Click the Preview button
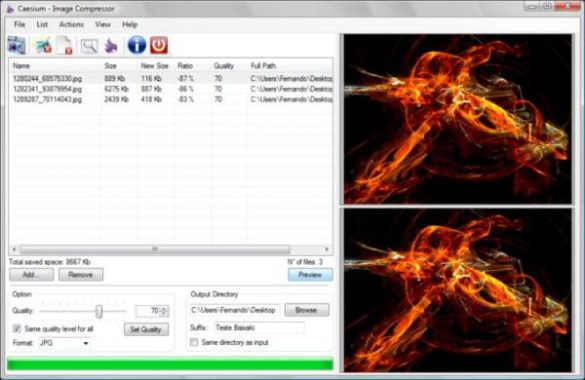The width and height of the screenshot is (585, 380). pyautogui.click(x=310, y=275)
